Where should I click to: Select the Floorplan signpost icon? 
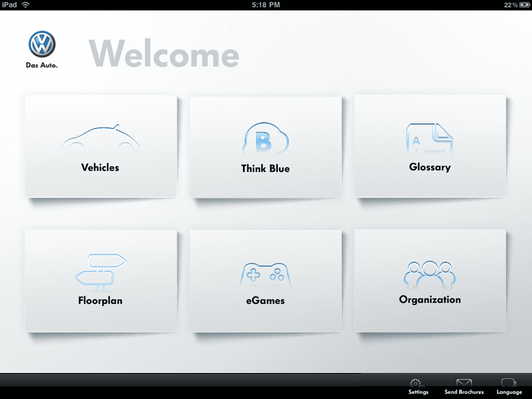101,272
